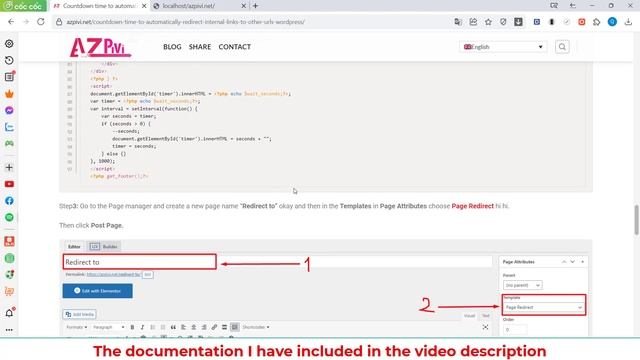The image size is (640, 360).
Task: Open the BLOG menu item
Action: coord(172,47)
